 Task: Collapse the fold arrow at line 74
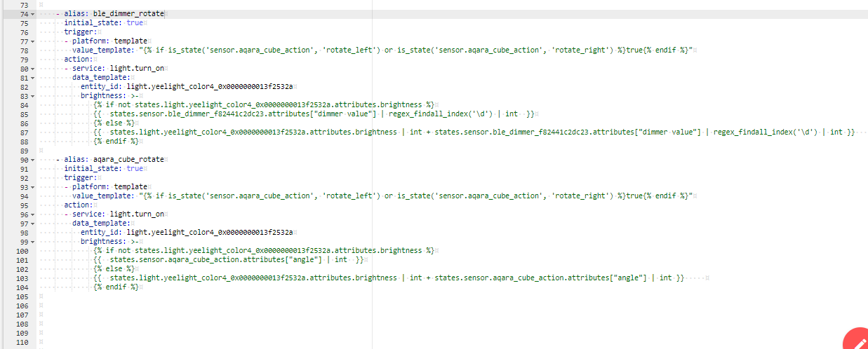pos(33,14)
